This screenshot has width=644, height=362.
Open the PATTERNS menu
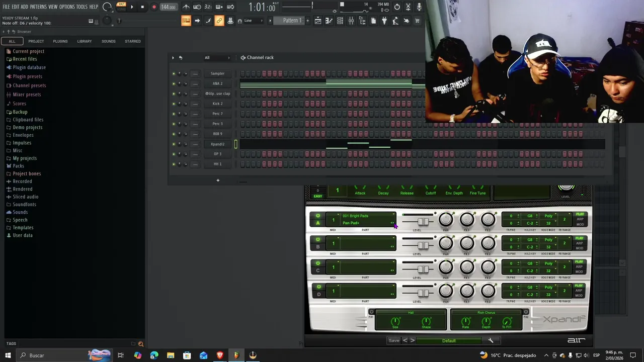pyautogui.click(x=38, y=7)
